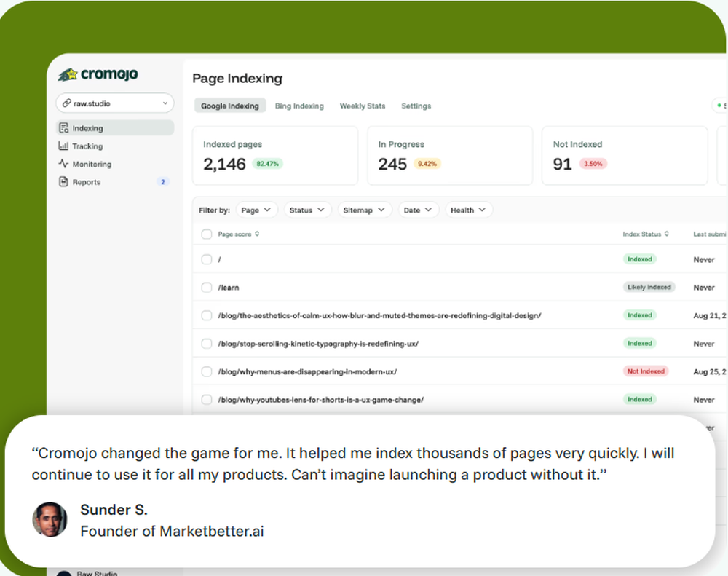Check the box for /learn
The width and height of the screenshot is (728, 576).
[x=207, y=288]
